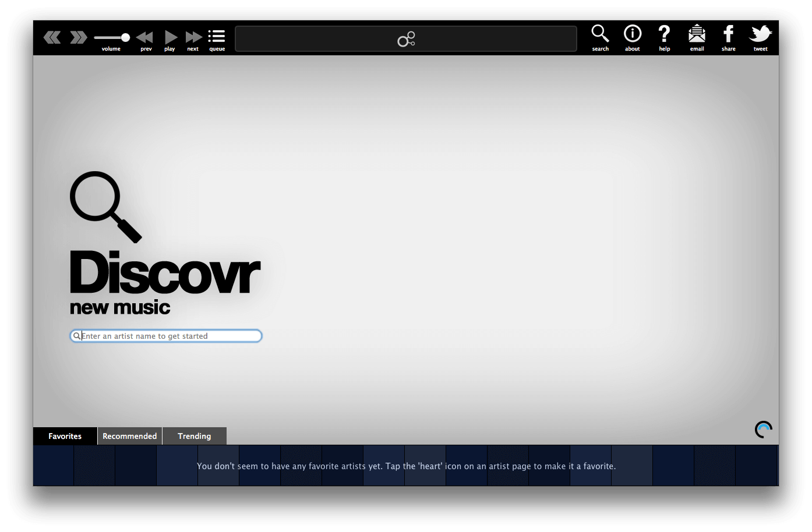Select the Favorites tab

65,436
